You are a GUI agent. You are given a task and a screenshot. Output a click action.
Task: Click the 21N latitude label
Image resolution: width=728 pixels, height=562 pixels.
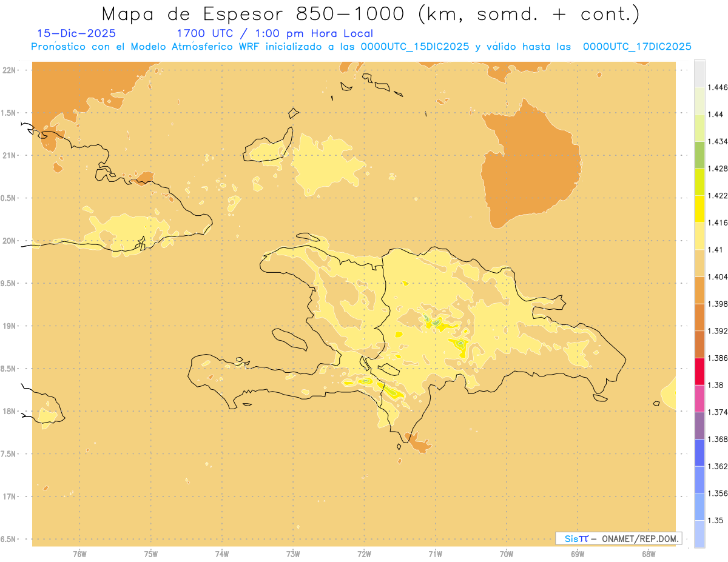10,156
